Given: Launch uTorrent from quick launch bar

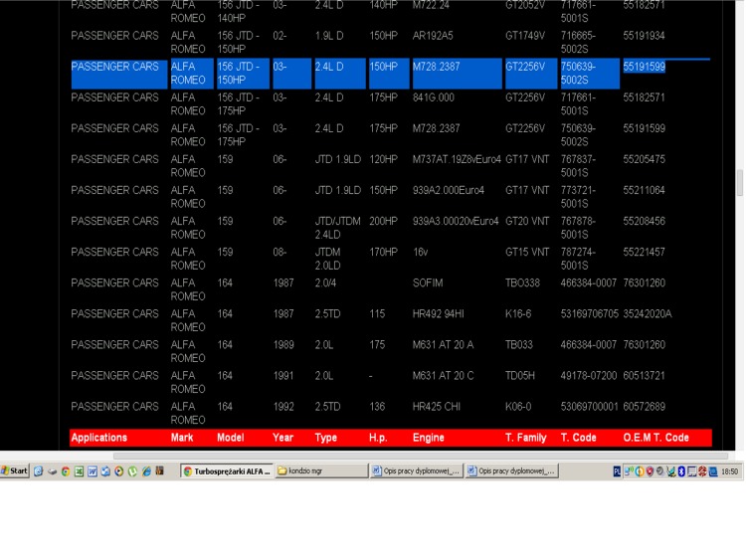Looking at the screenshot, I should coord(132,471).
